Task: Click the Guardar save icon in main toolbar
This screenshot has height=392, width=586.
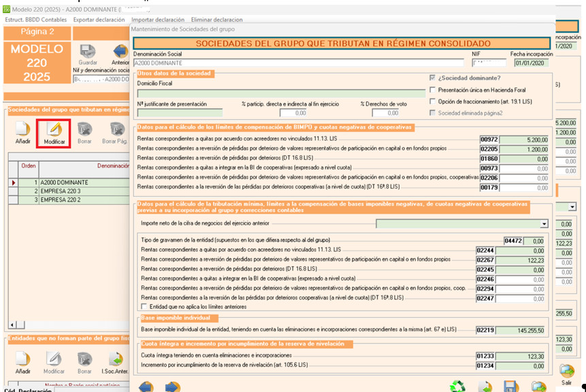Action: tap(88, 51)
